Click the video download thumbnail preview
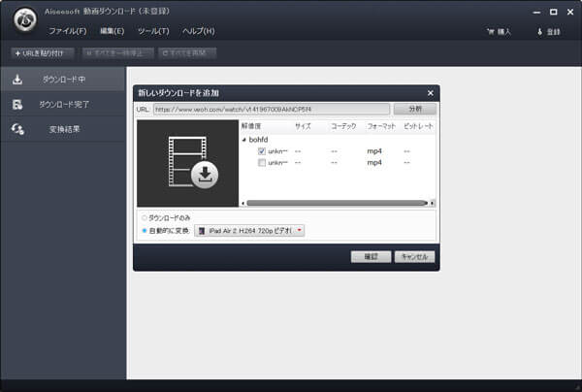Image resolution: width=582 pixels, height=392 pixels. tap(188, 163)
